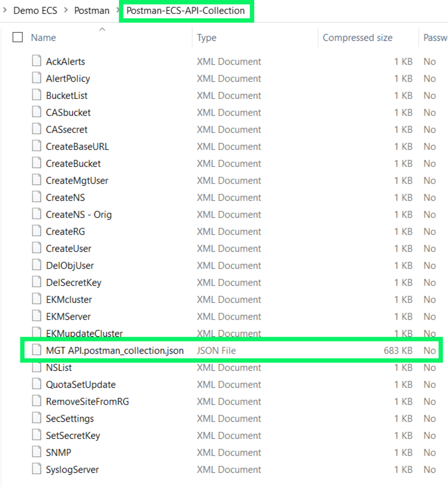Click the SecSettings file icon

[x=36, y=418]
